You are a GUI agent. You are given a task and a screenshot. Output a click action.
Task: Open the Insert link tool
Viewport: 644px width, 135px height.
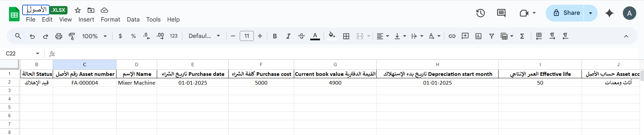point(452,36)
